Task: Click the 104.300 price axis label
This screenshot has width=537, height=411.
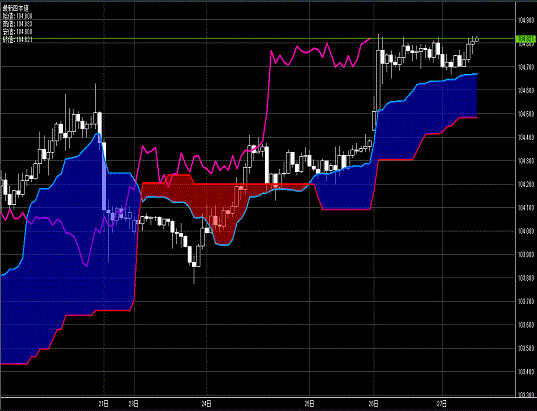Action: [525, 161]
